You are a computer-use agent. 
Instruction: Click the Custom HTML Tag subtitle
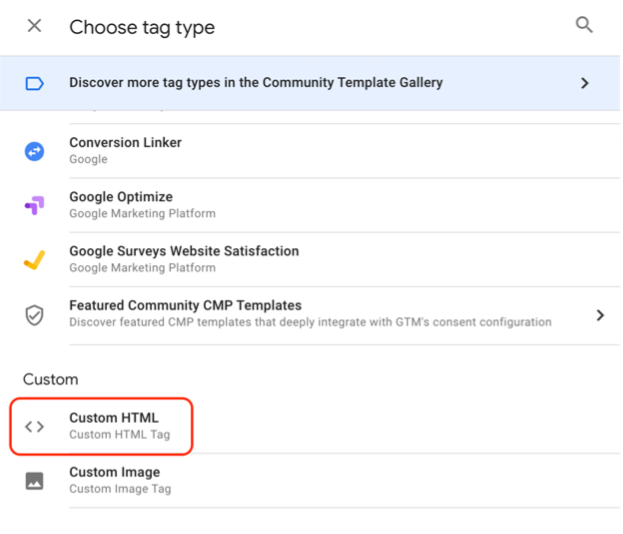[120, 435]
